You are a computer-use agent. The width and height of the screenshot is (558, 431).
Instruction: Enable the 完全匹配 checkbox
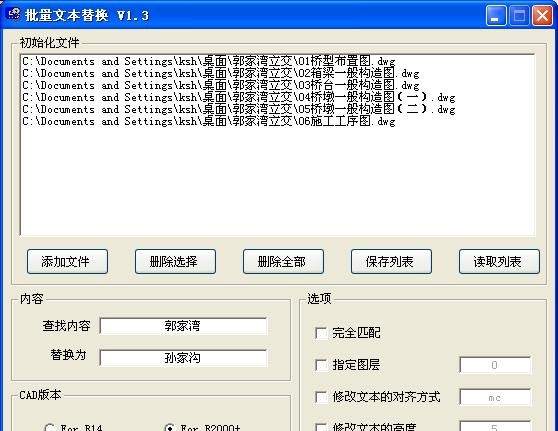click(x=321, y=333)
